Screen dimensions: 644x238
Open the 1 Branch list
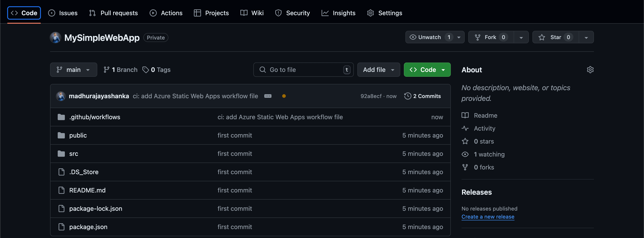(x=121, y=70)
